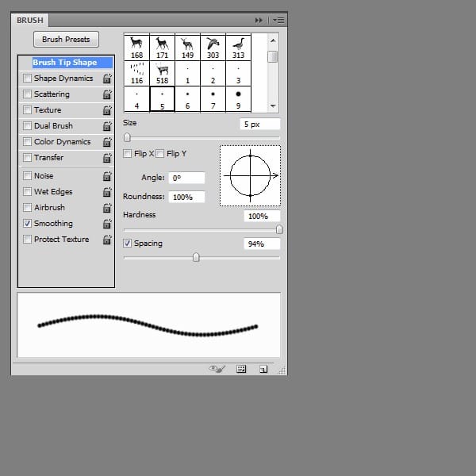Screen dimensions: 476x476
Task: Select the 303 flying bird brush tip
Action: click(213, 48)
